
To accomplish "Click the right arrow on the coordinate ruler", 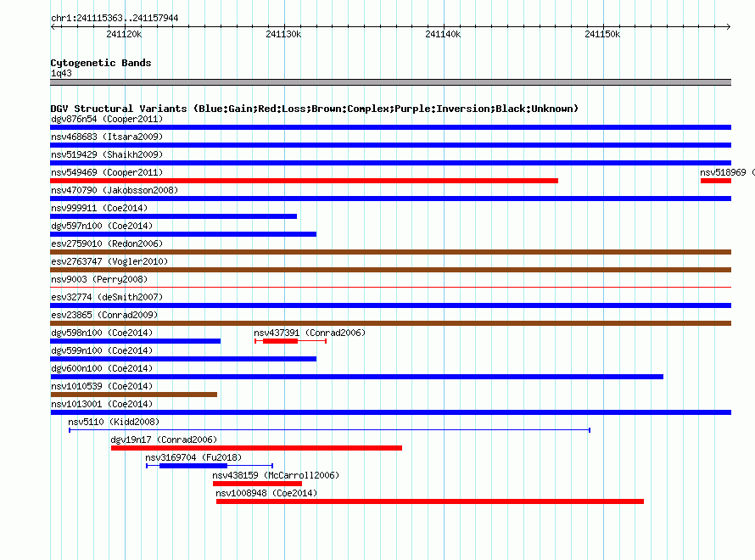I will [729, 26].
